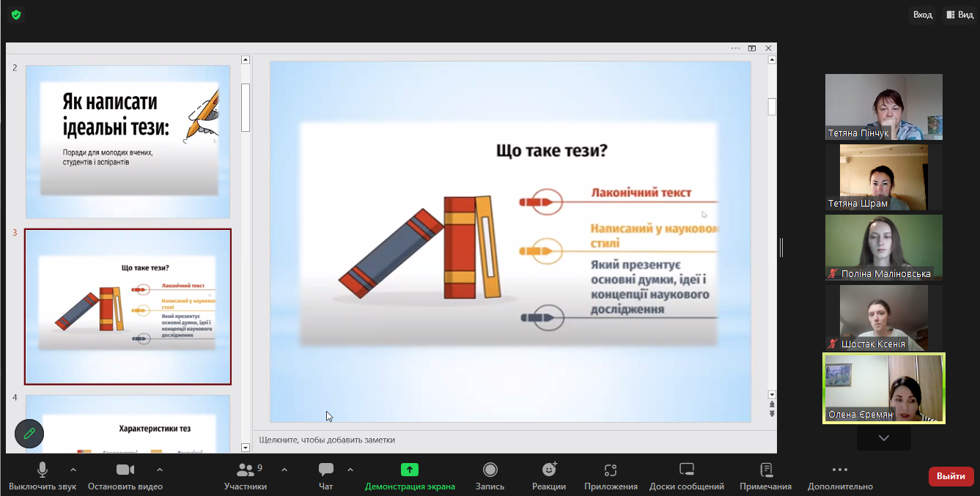Click the books illustration on slide
980x496 pixels.
point(421,247)
